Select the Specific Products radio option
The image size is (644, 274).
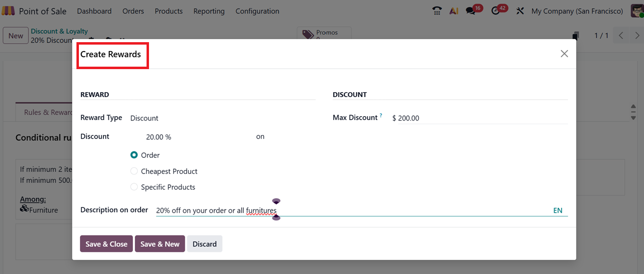(x=134, y=187)
